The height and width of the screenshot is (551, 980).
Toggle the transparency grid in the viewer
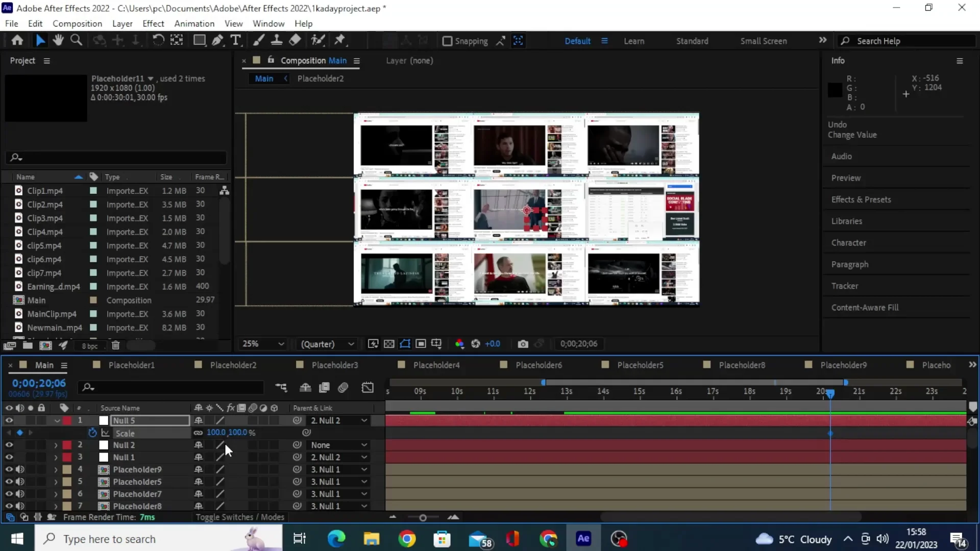(x=389, y=344)
